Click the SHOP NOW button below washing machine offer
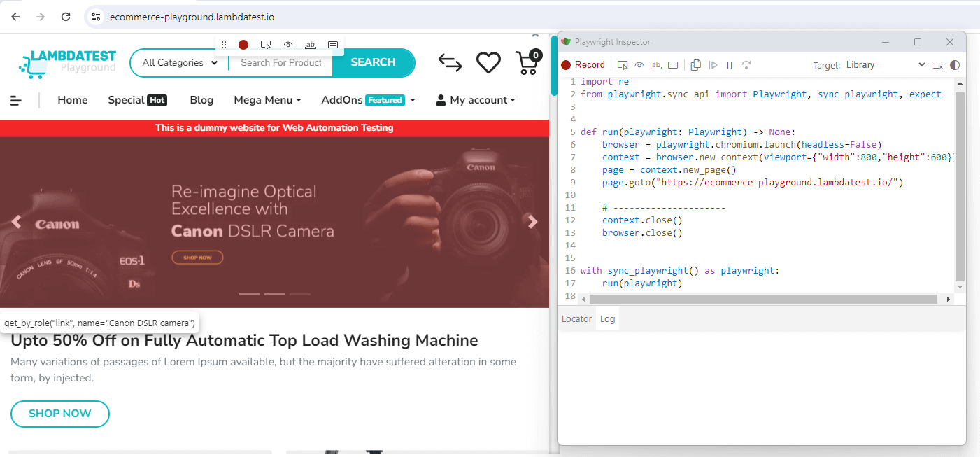The image size is (980, 457). [x=60, y=414]
